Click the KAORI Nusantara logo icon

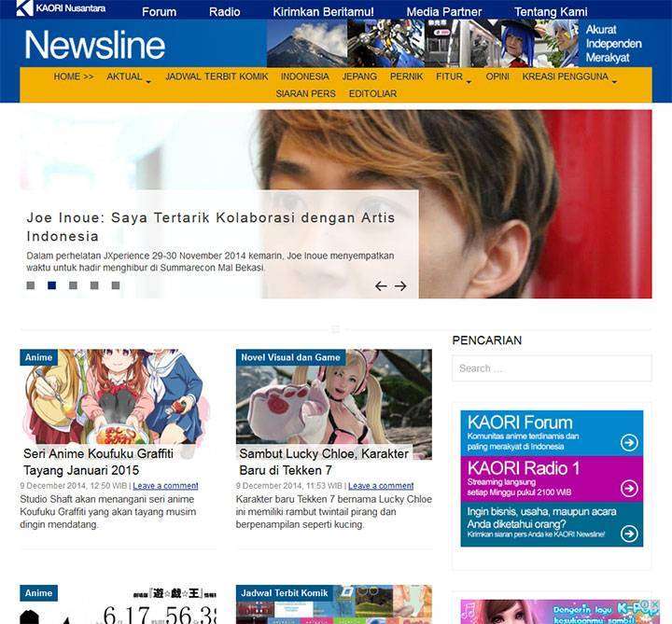tap(24, 8)
